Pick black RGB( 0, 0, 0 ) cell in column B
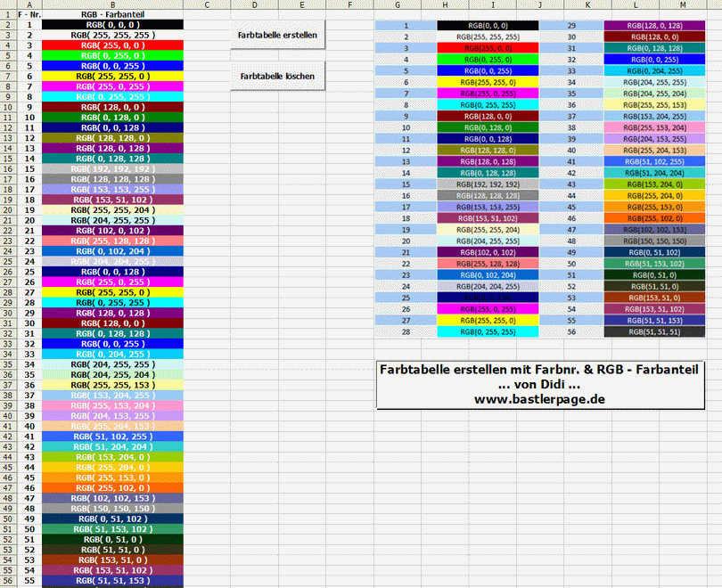This screenshot has height=588, width=722. click(113, 25)
